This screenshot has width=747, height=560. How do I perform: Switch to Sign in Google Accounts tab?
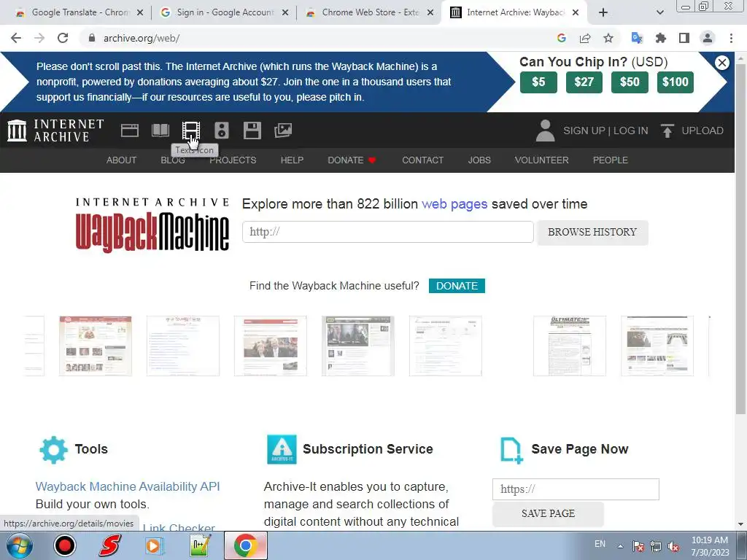click(x=224, y=12)
